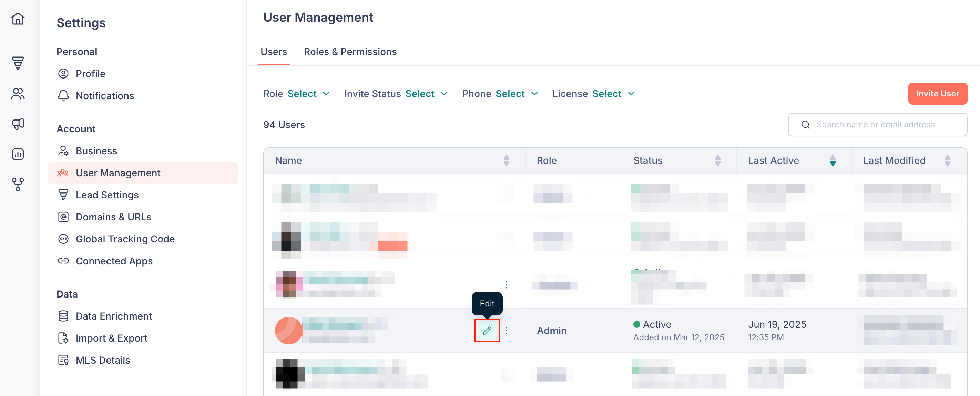The width and height of the screenshot is (980, 396).
Task: Click the pencil Edit icon for Admin user
Action: (x=487, y=331)
